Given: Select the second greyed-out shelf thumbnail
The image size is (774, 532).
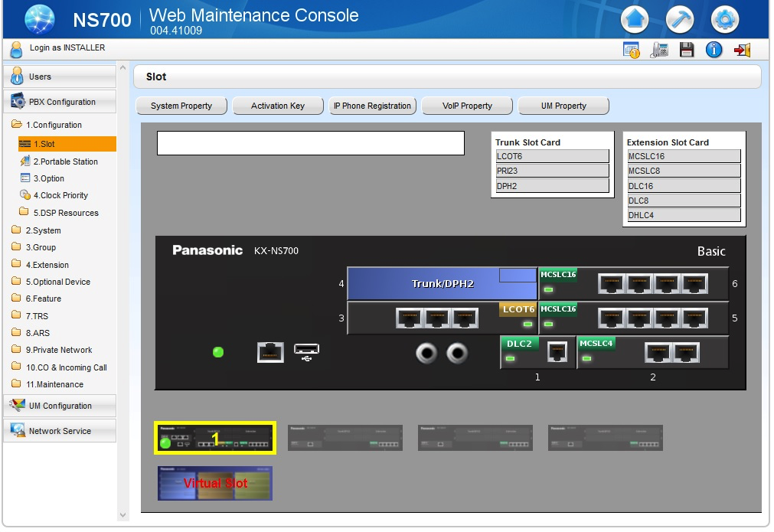Looking at the screenshot, I should coord(345,438).
